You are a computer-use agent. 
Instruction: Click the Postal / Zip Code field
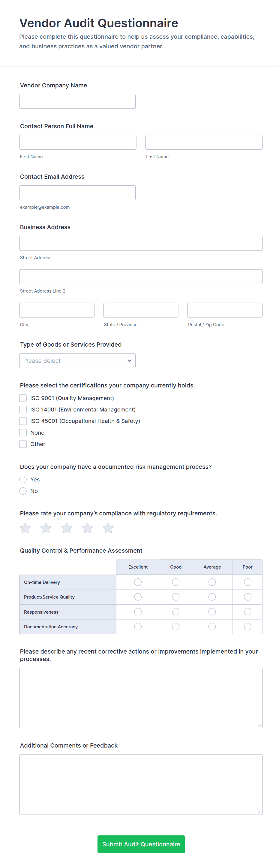tap(225, 310)
